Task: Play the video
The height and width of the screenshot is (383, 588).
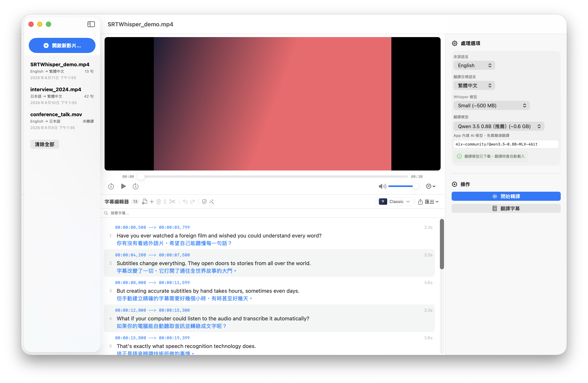Action: point(123,186)
